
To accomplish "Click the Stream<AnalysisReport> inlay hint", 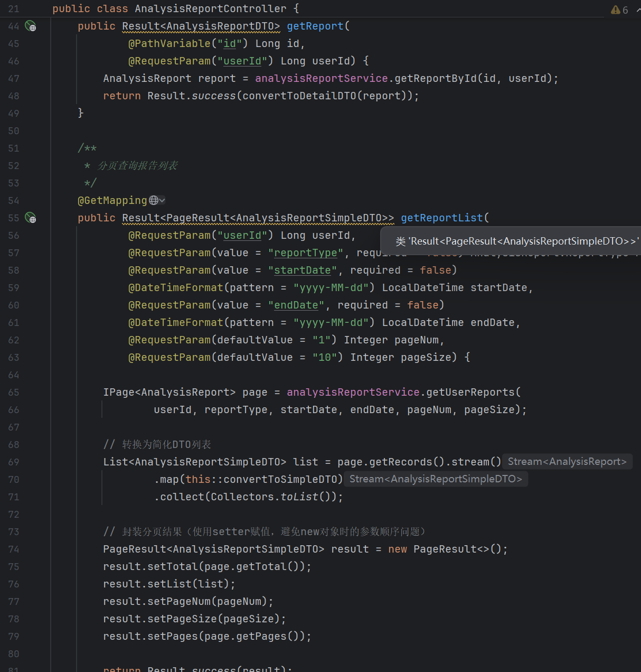I will click(x=567, y=462).
